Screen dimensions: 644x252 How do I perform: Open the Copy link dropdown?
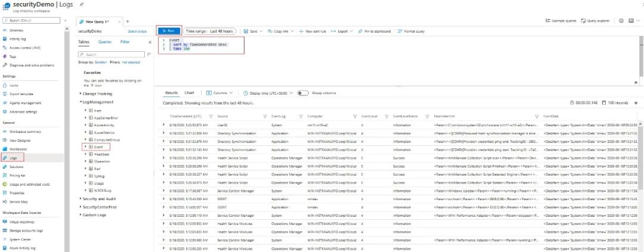[x=280, y=31]
